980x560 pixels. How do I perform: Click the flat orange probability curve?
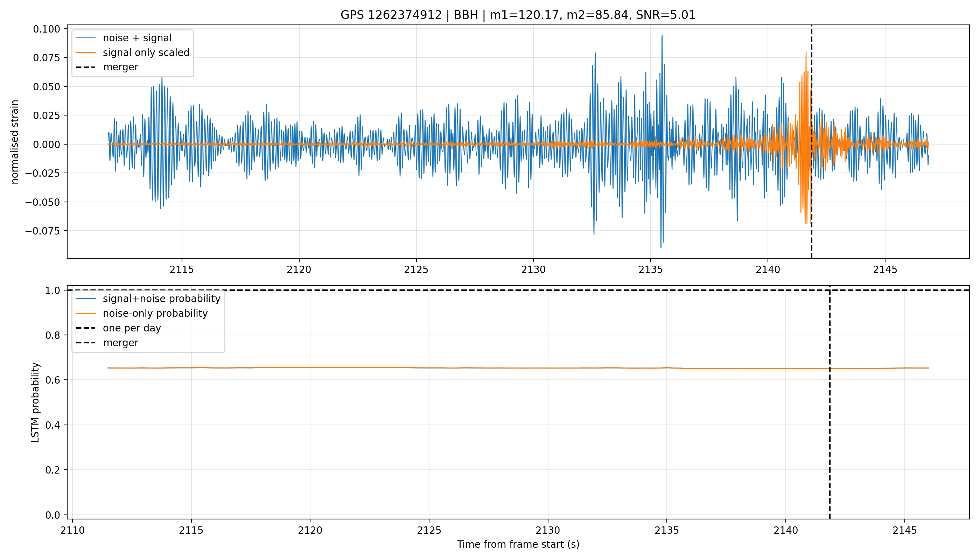point(518,368)
